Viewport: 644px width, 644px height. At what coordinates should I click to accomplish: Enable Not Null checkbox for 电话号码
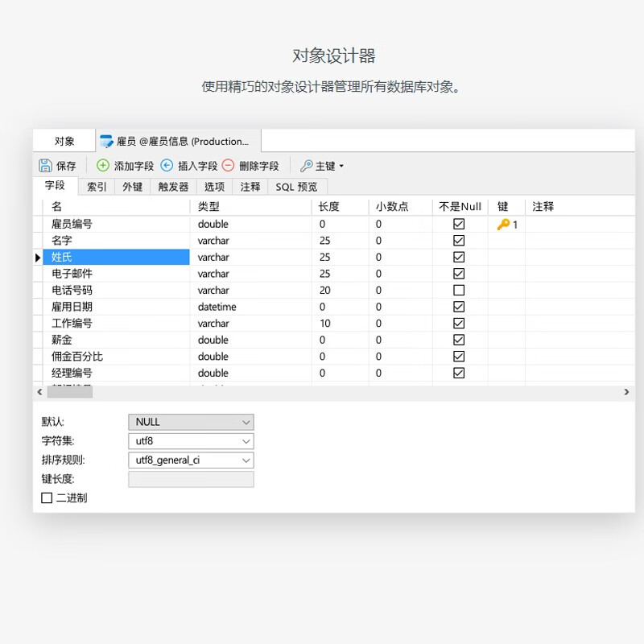[x=459, y=291]
